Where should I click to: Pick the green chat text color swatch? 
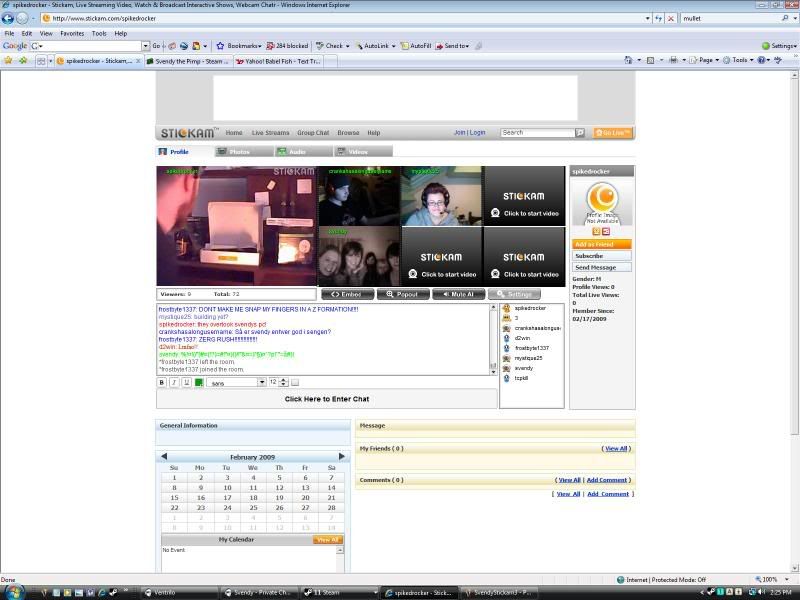point(199,382)
